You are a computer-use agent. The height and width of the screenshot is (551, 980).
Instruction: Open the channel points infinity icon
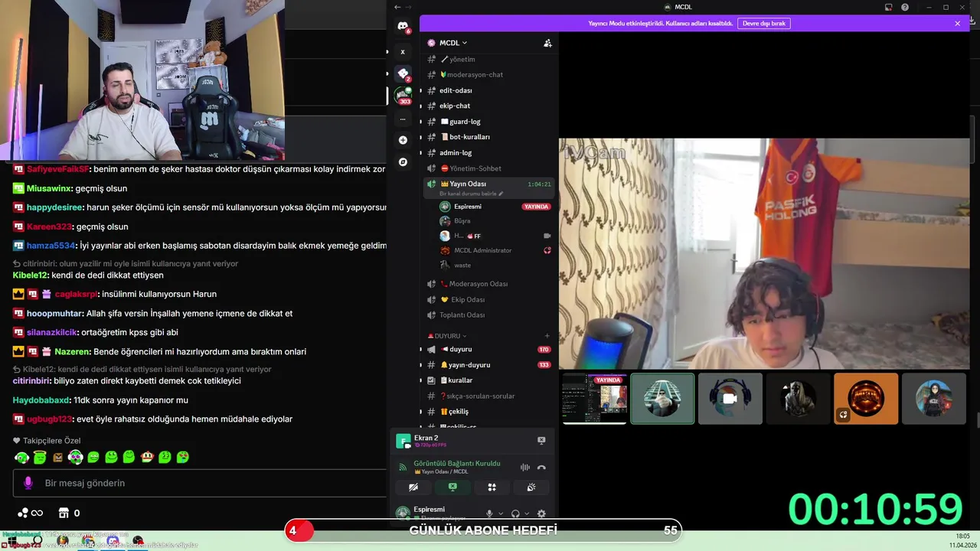coord(30,513)
